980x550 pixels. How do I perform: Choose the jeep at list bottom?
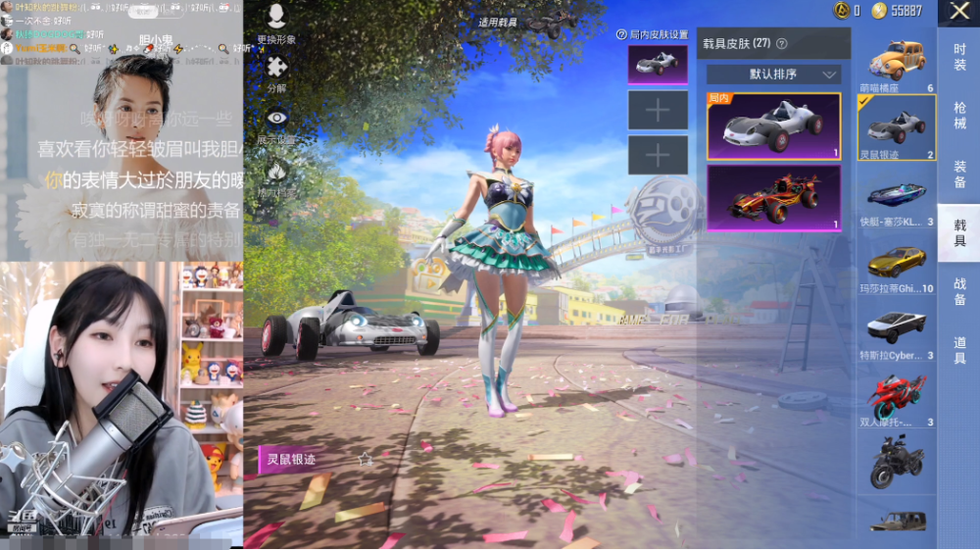click(x=897, y=522)
